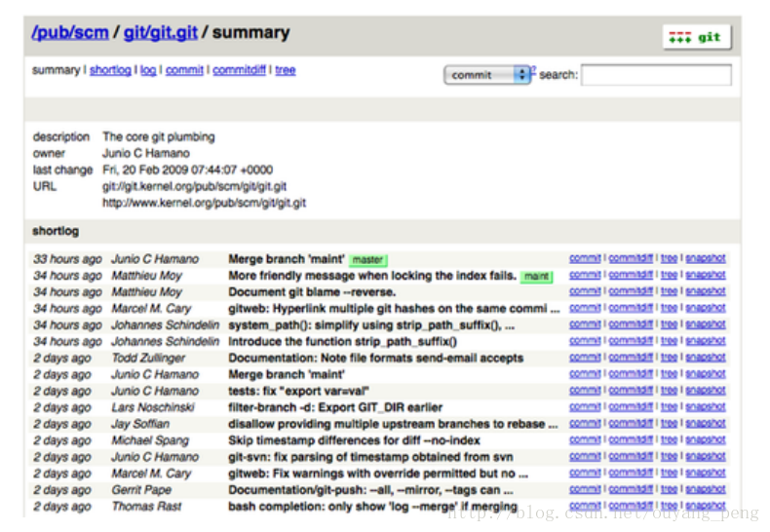This screenshot has width=770, height=532.
Task: Open the shortlog section header
Action: click(56, 231)
